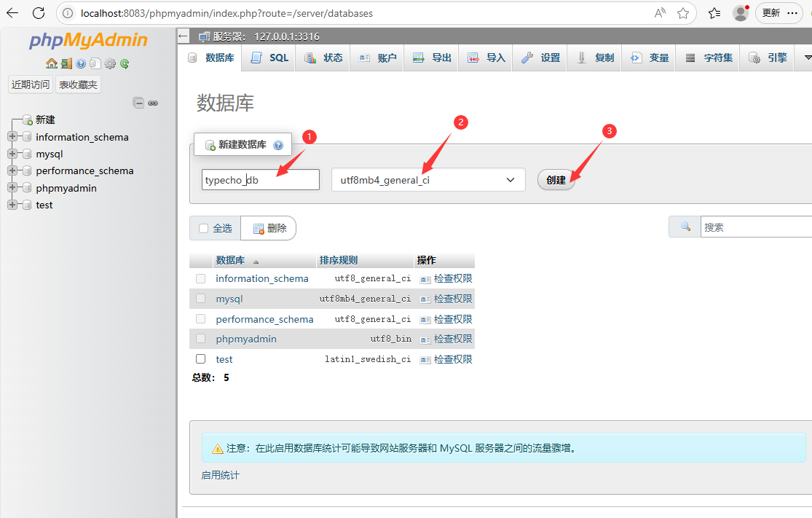Select the information_schema row checkbox
812x518 pixels.
point(201,279)
